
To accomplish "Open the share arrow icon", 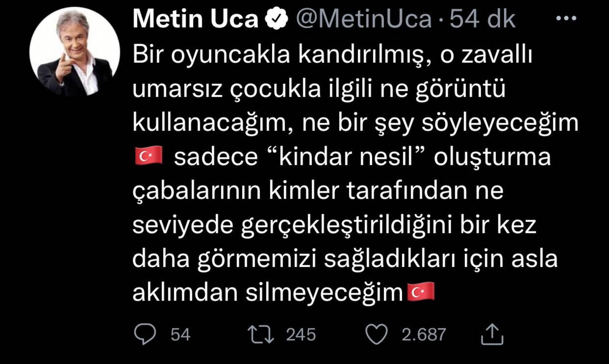I will tap(492, 334).
